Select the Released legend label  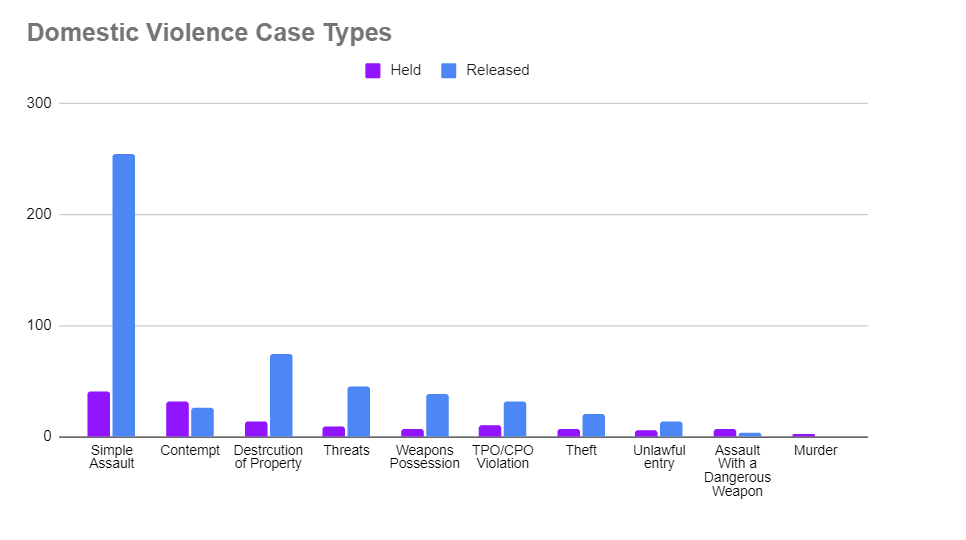[x=497, y=70]
